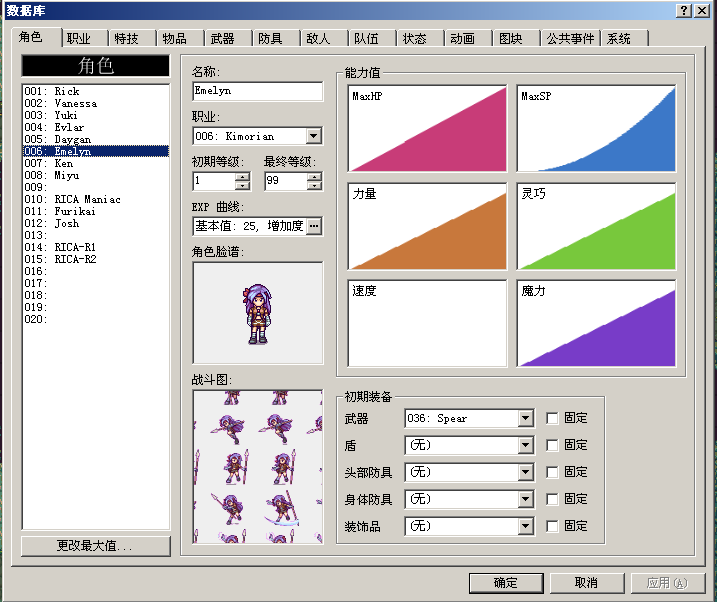
Task: Select actor 001: Rick in list
Action: [96, 91]
